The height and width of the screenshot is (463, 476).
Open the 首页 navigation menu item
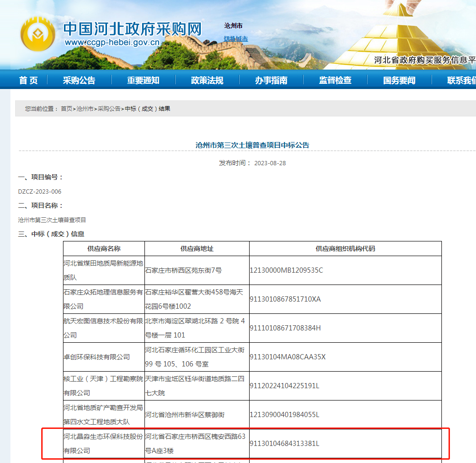[x=28, y=80]
